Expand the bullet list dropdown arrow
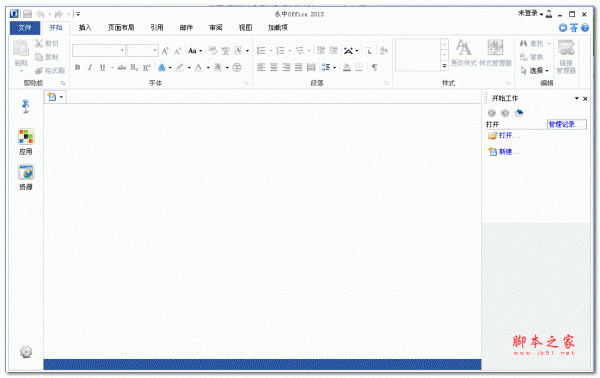Image resolution: width=600 pixels, height=378 pixels. coord(271,51)
